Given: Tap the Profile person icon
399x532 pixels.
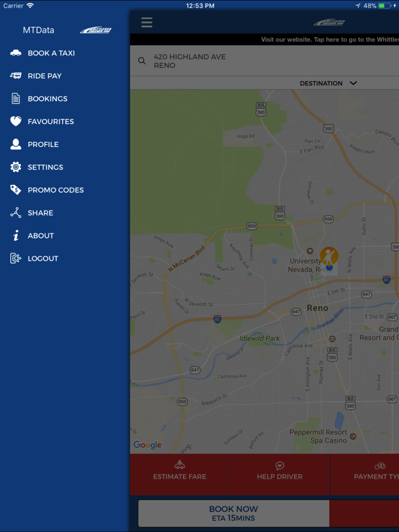Looking at the screenshot, I should click(x=16, y=144).
